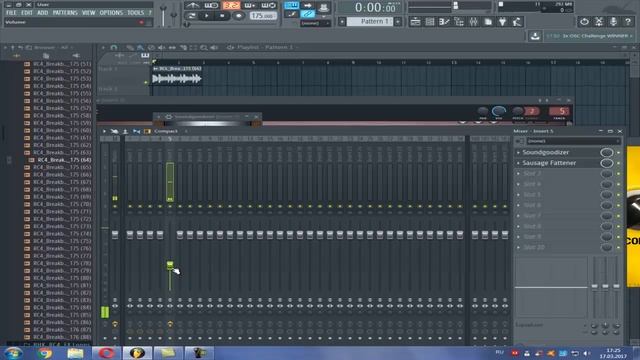Open the mixer input (none) dropdown
This screenshot has width=640, height=360.
(573, 141)
